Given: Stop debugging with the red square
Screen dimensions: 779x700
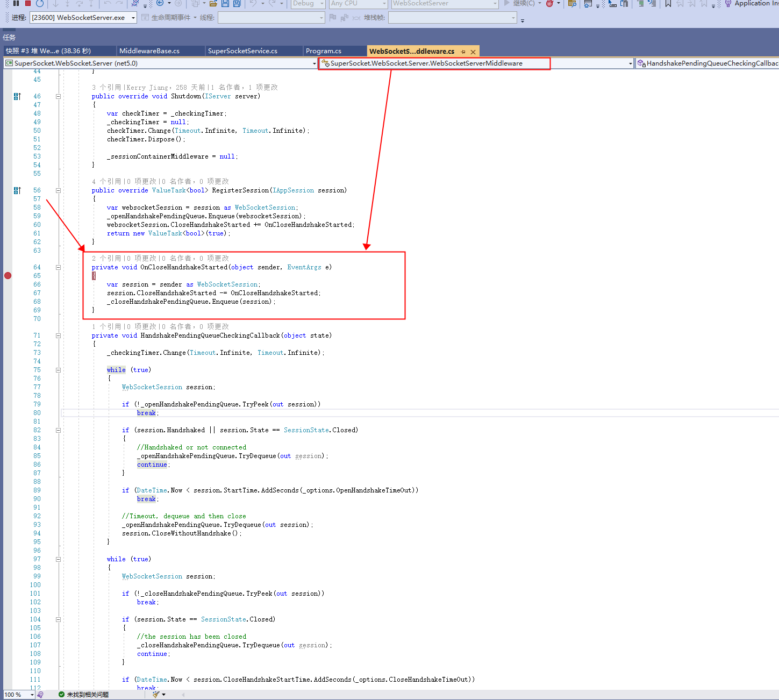Looking at the screenshot, I should coord(28,3).
